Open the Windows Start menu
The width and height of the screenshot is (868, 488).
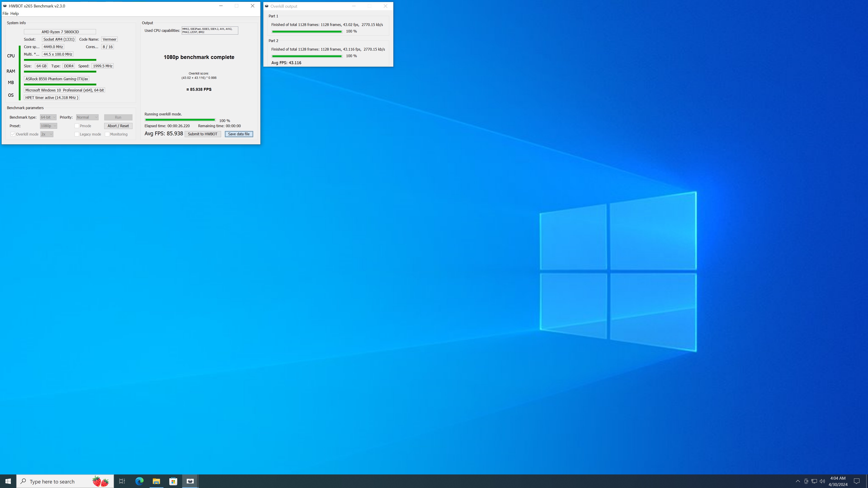(x=8, y=481)
